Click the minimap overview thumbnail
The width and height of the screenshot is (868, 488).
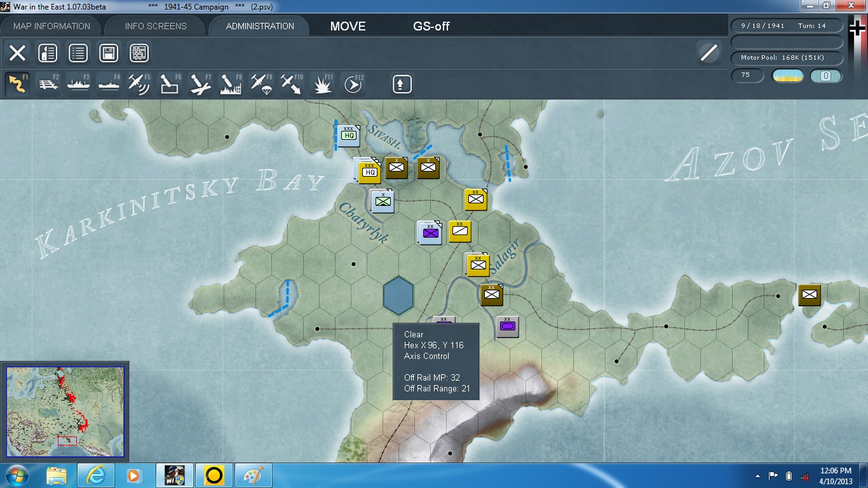(x=65, y=412)
